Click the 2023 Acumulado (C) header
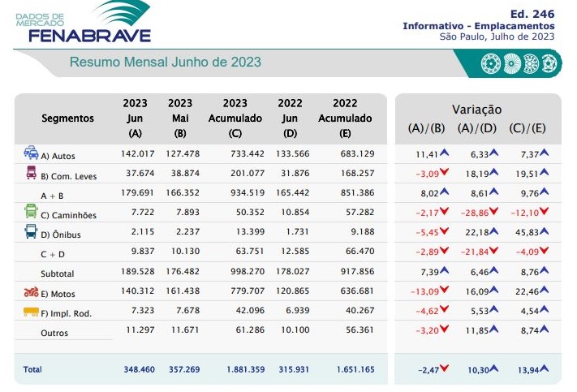Viewport: 577px width, 392px height. pyautogui.click(x=235, y=118)
